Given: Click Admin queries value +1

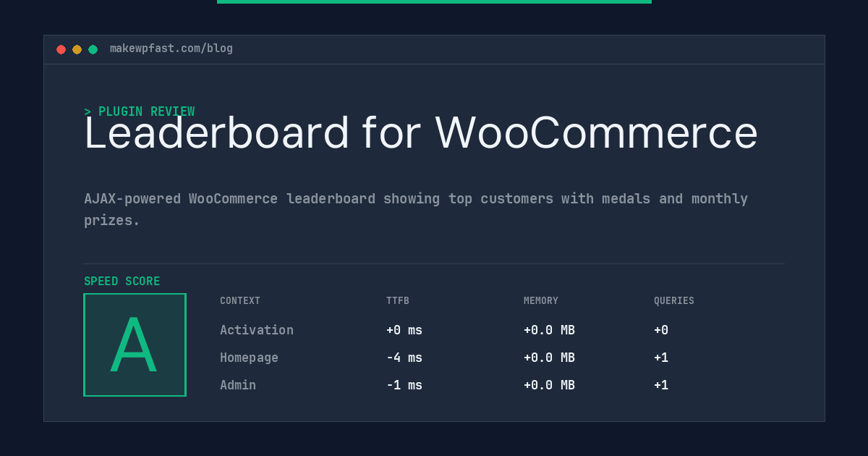Looking at the screenshot, I should coord(661,385).
